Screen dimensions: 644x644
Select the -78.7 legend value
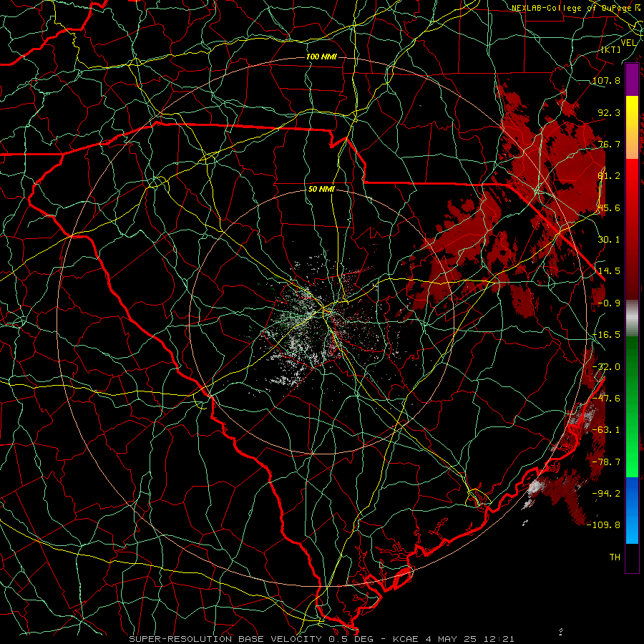(606, 462)
